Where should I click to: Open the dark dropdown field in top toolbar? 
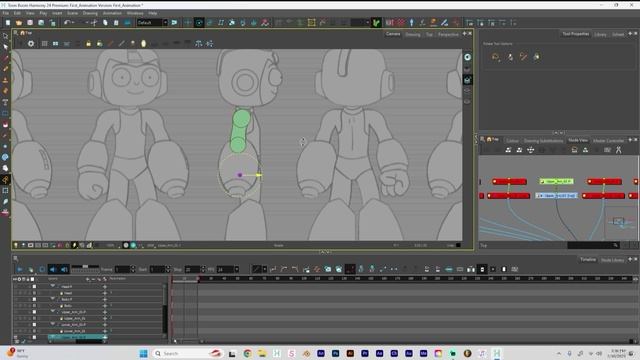click(360, 23)
